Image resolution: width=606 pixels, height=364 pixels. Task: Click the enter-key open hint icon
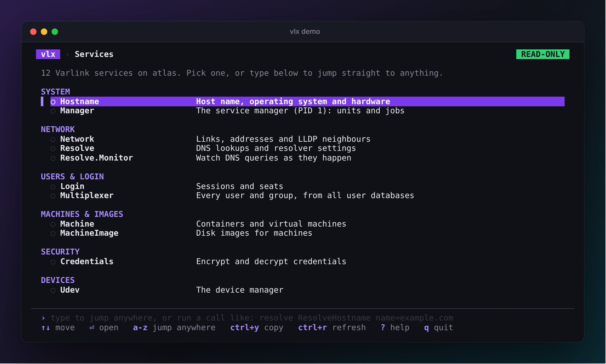(92, 327)
